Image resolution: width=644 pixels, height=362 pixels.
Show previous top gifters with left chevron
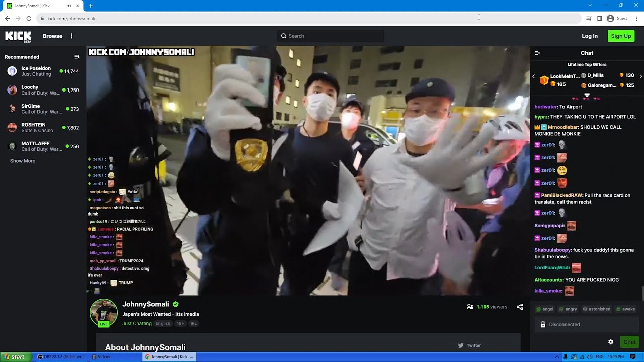click(x=533, y=76)
